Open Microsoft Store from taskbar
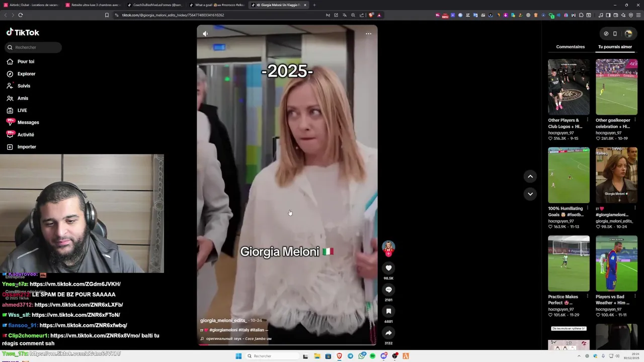 328,356
